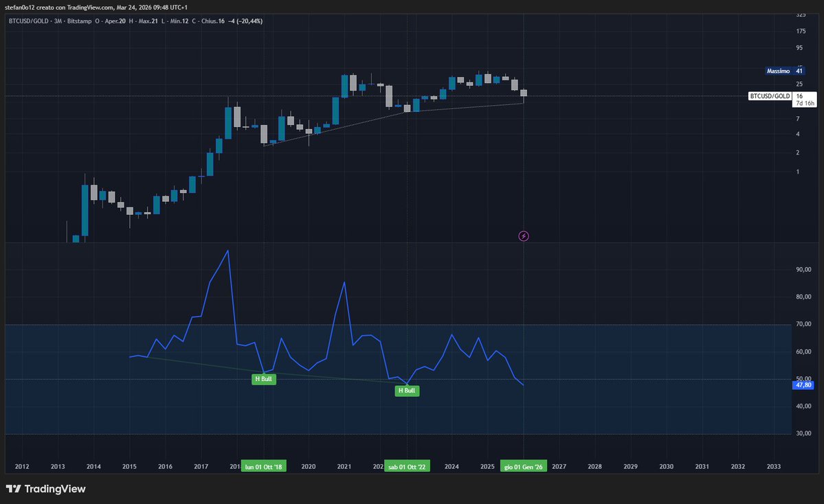Viewport: 824px width, 504px height.
Task: Click the BTCUSD/GOLD price axis label
Action: (x=770, y=96)
